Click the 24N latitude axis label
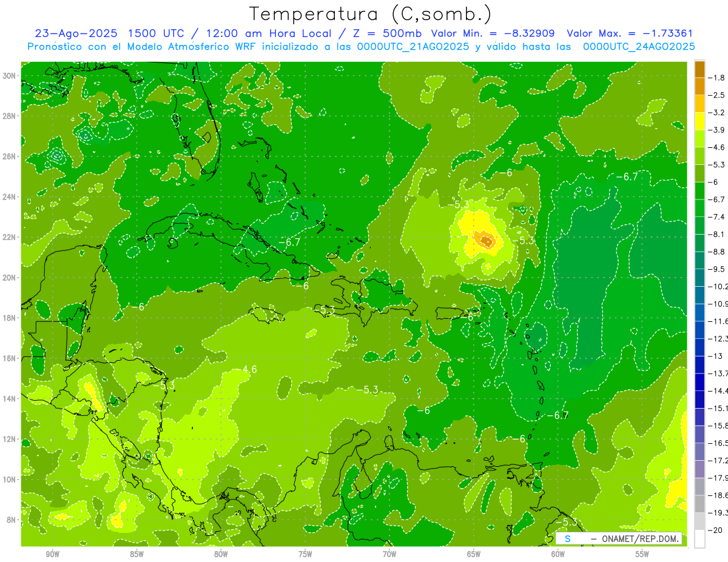728x562 pixels. coord(9,197)
